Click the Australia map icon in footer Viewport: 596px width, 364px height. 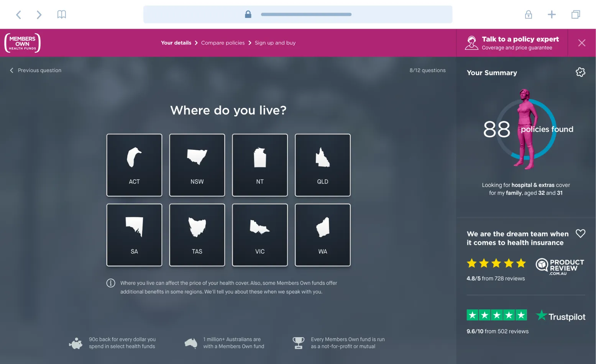[x=191, y=343]
